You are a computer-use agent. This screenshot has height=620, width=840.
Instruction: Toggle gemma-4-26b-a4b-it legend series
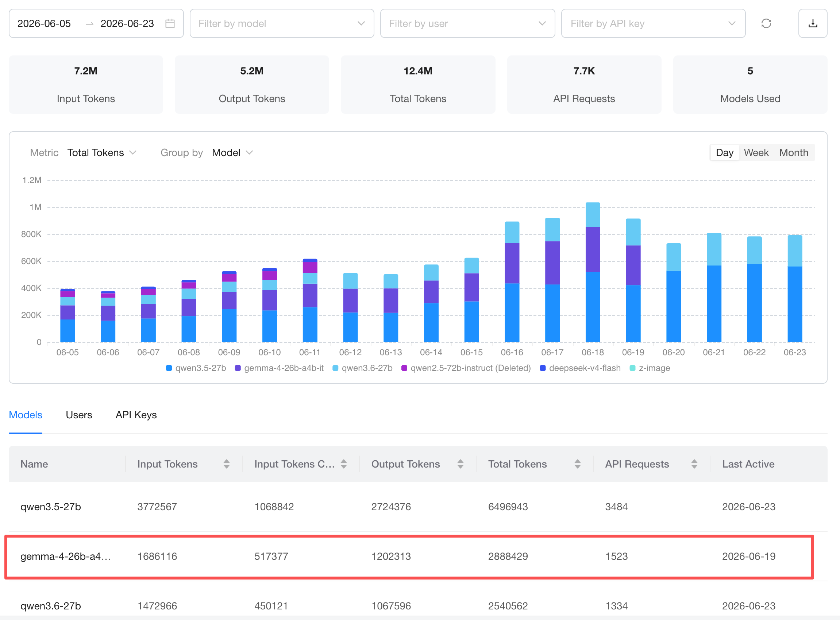(x=280, y=368)
